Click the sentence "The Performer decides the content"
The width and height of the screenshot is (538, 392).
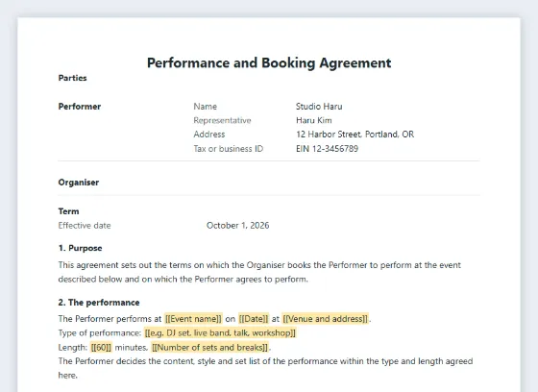[265, 368]
